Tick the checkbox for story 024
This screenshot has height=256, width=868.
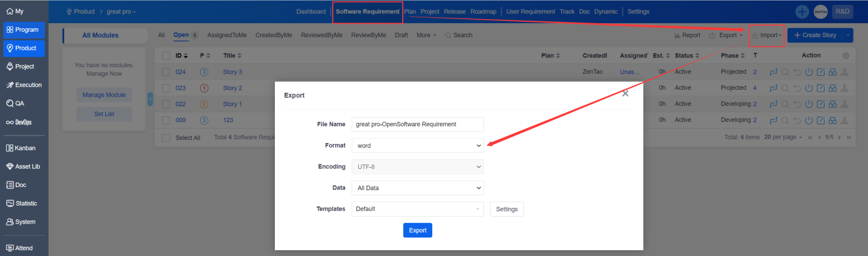click(166, 72)
